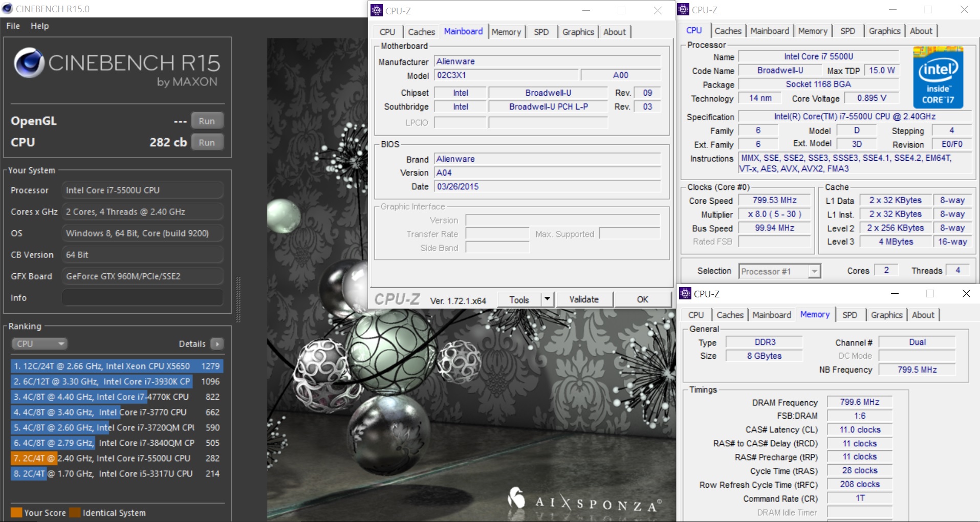Image resolution: width=980 pixels, height=522 pixels.
Task: Open Memory tab in CPU-Z CPU window
Action: point(813,31)
